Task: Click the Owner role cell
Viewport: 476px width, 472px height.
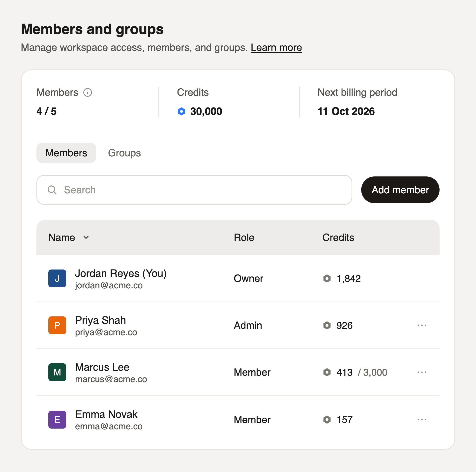Action: pos(249,278)
